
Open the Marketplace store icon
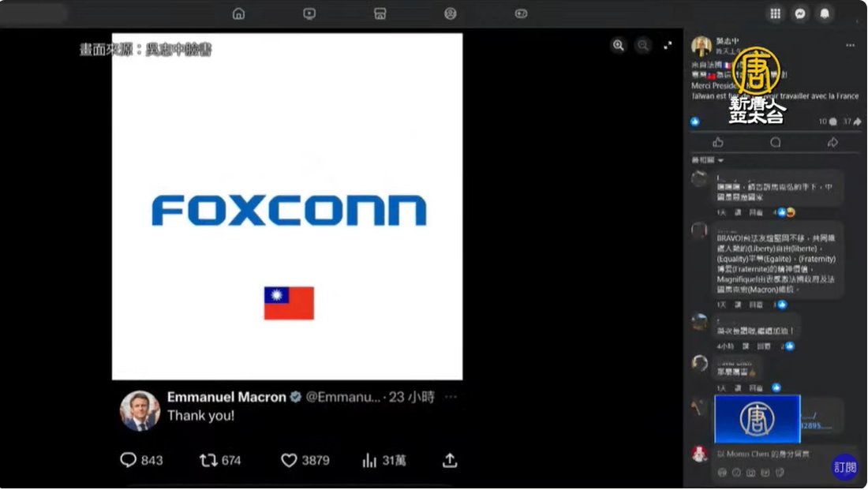pyautogui.click(x=380, y=14)
